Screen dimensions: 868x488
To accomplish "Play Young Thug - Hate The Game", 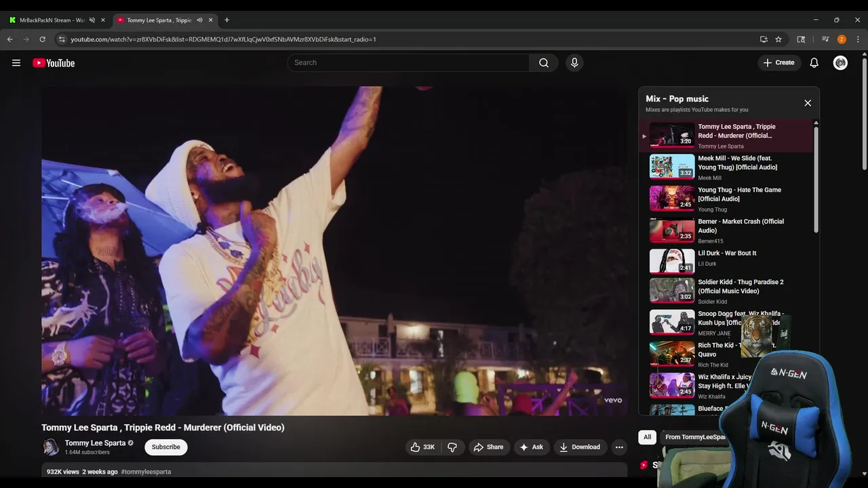I will click(726, 199).
